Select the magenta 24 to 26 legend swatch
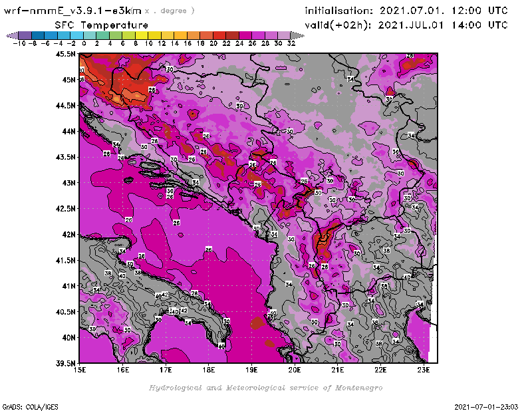Screen dimensions: 532x411 pos(245,36)
